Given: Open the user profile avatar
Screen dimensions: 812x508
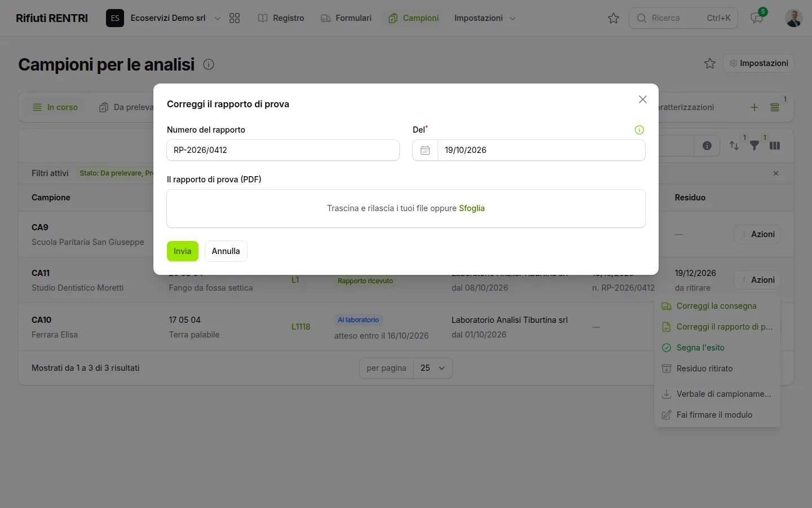Looking at the screenshot, I should pyautogui.click(x=794, y=18).
